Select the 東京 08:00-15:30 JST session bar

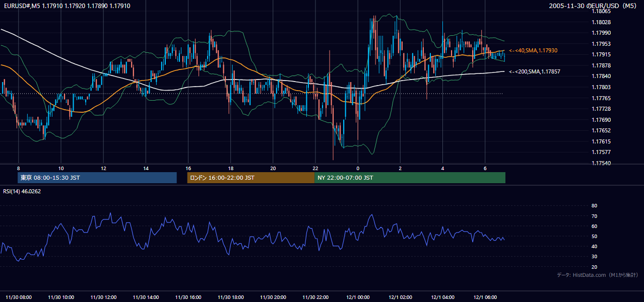[97, 178]
